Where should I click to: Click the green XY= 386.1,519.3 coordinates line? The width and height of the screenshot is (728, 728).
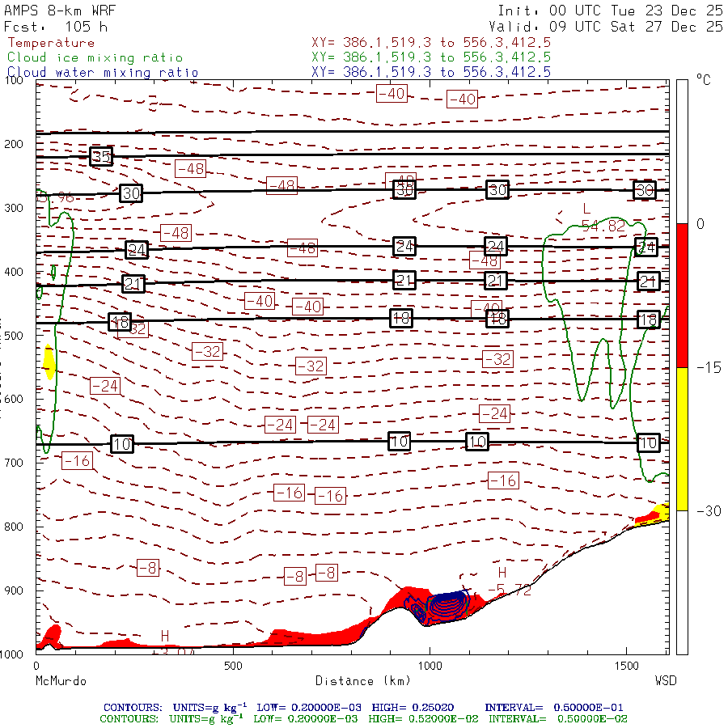pos(431,57)
